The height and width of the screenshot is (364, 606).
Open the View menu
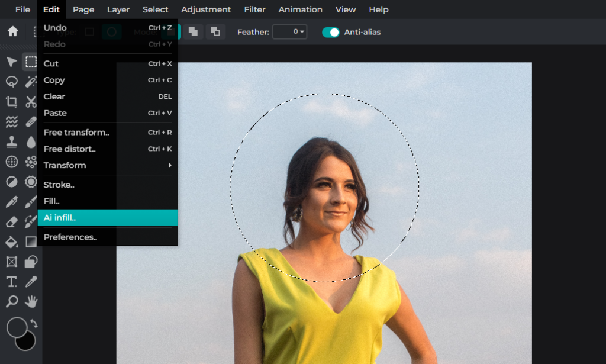[346, 9]
